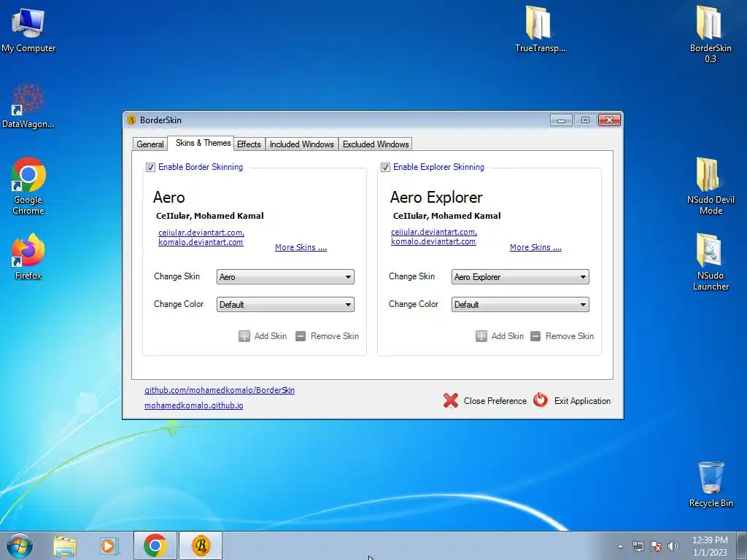The image size is (747, 560).
Task: Click the Exit Application text label
Action: [582, 401]
